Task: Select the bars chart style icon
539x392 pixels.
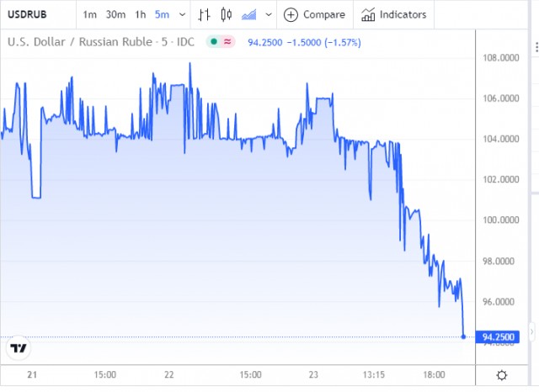Action: (x=204, y=15)
